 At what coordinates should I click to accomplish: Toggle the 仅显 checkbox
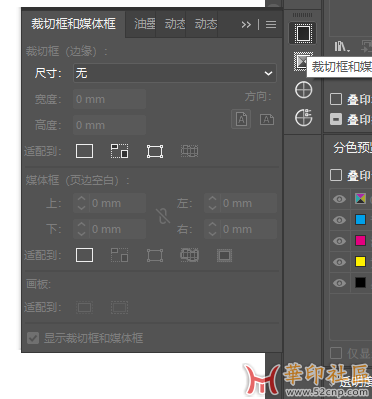click(336, 353)
